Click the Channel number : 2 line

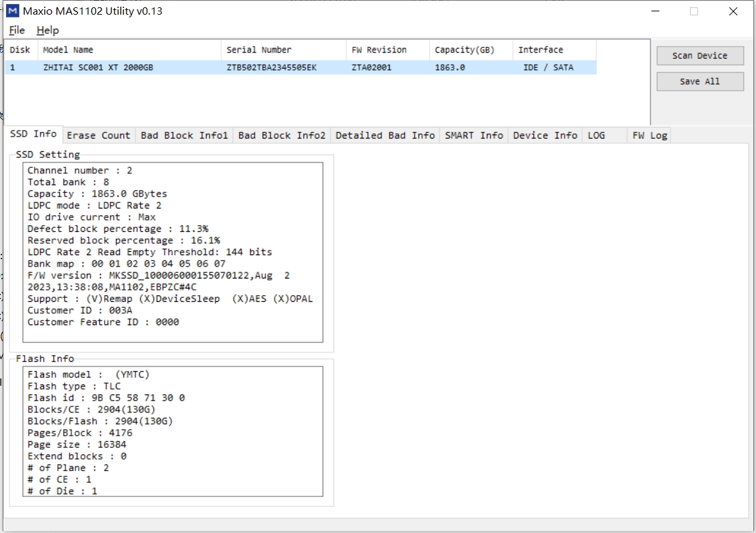pos(79,171)
